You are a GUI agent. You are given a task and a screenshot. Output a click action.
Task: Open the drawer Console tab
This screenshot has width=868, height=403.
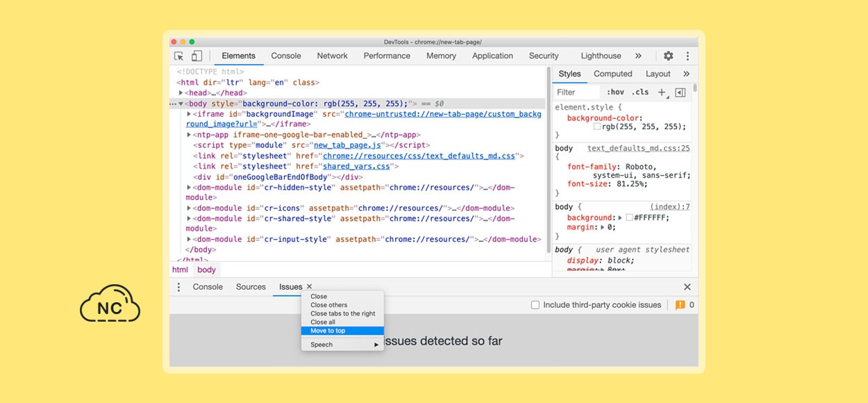tap(208, 287)
